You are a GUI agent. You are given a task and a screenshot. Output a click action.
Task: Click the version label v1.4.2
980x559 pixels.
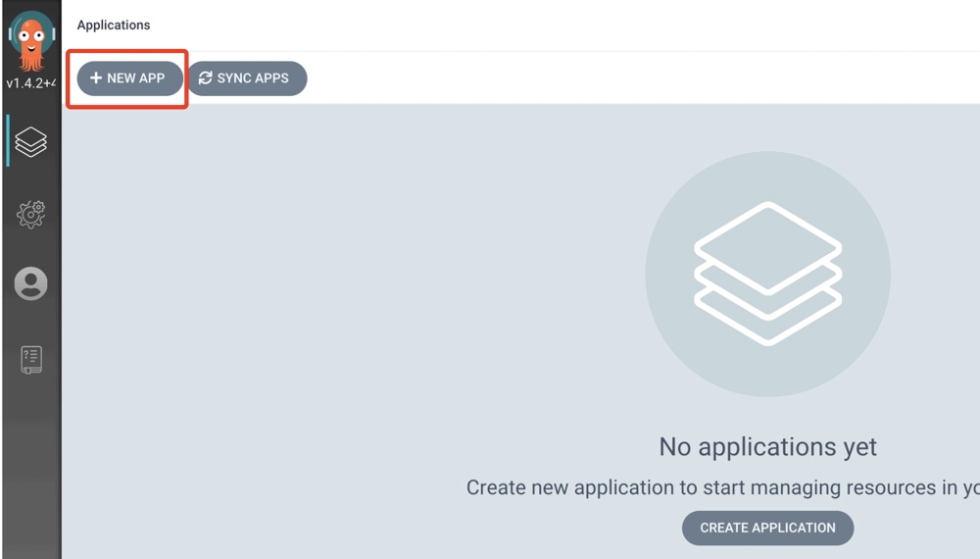[31, 83]
